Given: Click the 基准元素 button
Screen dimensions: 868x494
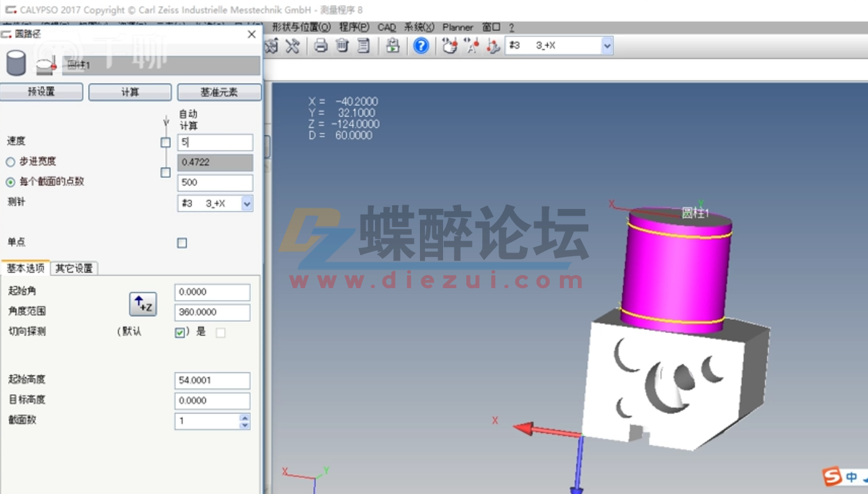Looking at the screenshot, I should coord(219,92).
